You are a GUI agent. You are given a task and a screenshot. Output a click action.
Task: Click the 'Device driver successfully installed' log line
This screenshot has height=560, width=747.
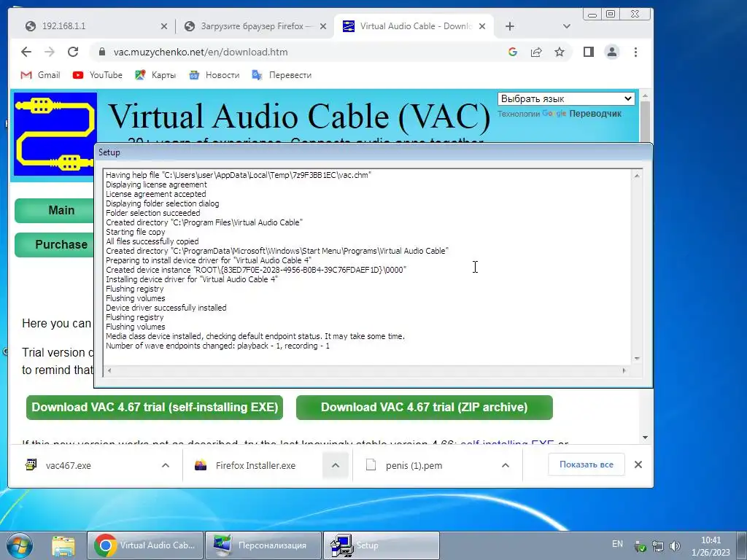pyautogui.click(x=166, y=308)
